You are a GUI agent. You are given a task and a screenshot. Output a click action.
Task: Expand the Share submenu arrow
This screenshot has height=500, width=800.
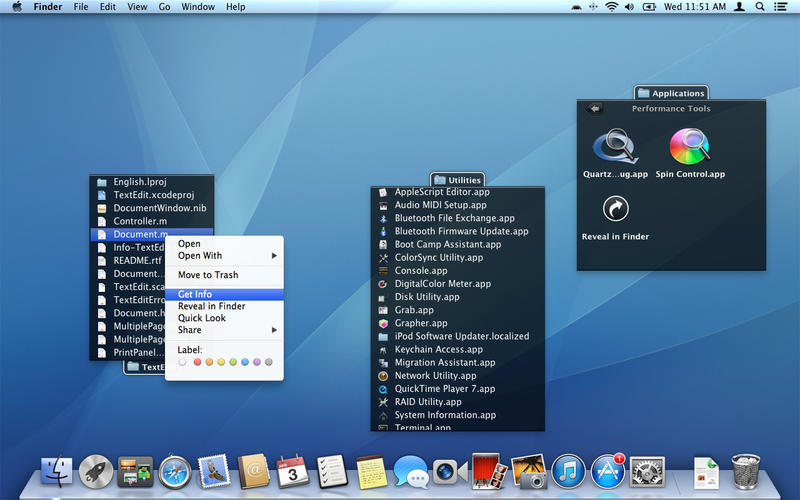[x=274, y=330]
